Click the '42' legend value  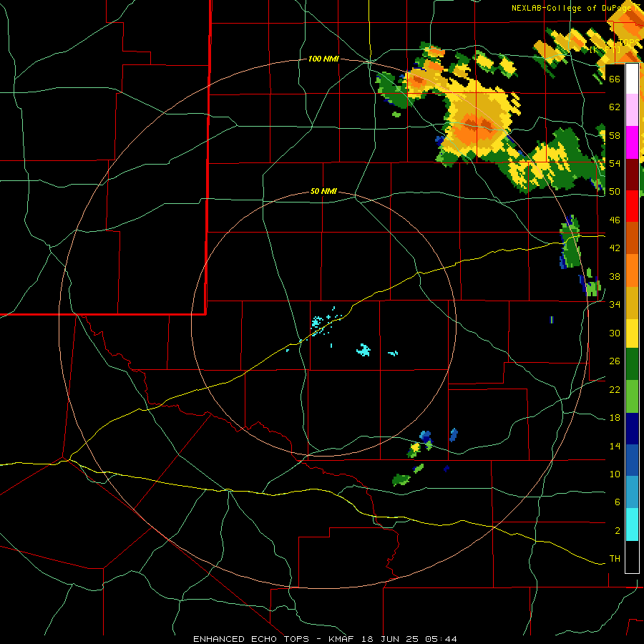click(615, 248)
